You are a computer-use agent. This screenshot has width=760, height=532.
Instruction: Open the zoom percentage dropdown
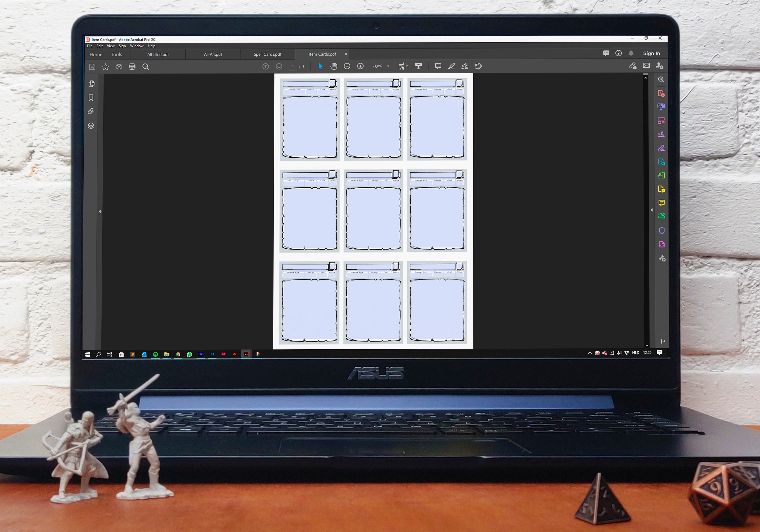tap(388, 66)
